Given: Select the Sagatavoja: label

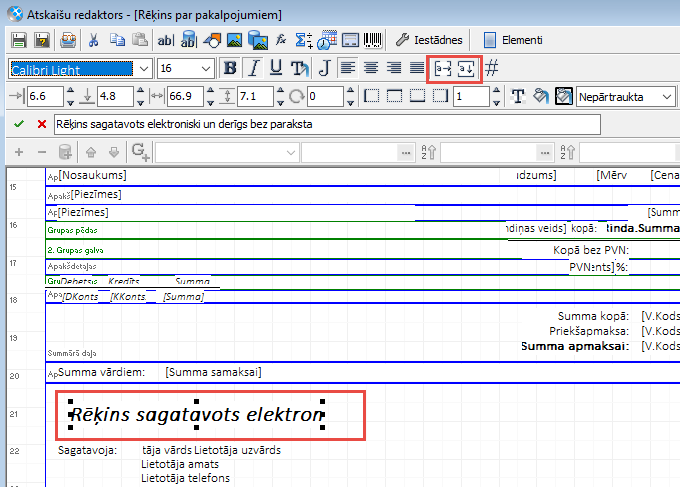Looking at the screenshot, I should (88, 450).
